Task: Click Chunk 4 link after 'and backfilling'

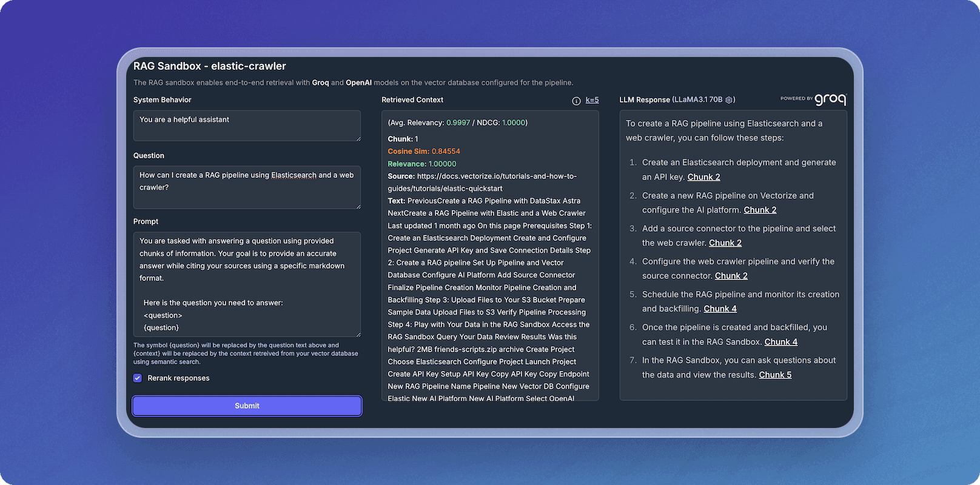Action: click(720, 309)
